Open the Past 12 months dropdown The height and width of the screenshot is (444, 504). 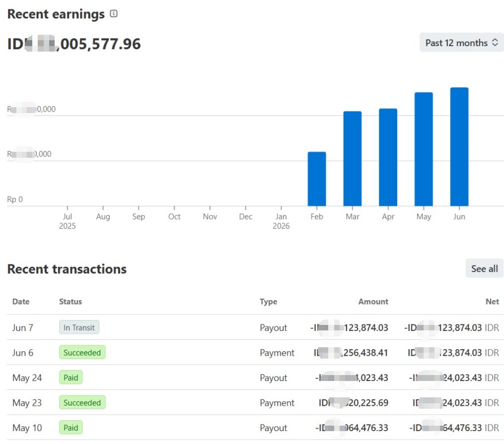(x=461, y=42)
